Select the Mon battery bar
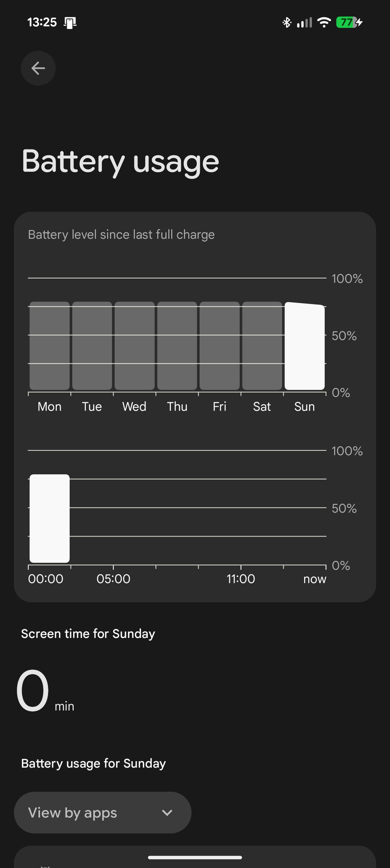 (49, 346)
